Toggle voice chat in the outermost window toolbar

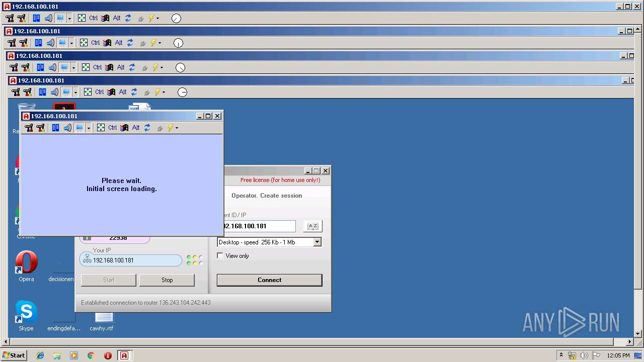[48, 18]
